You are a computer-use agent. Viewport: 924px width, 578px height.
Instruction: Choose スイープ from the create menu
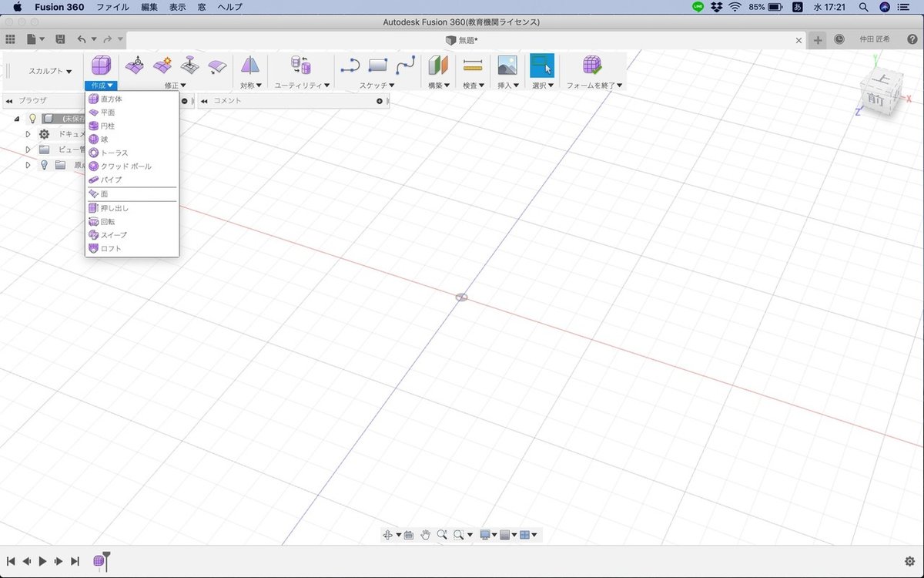pos(132,235)
